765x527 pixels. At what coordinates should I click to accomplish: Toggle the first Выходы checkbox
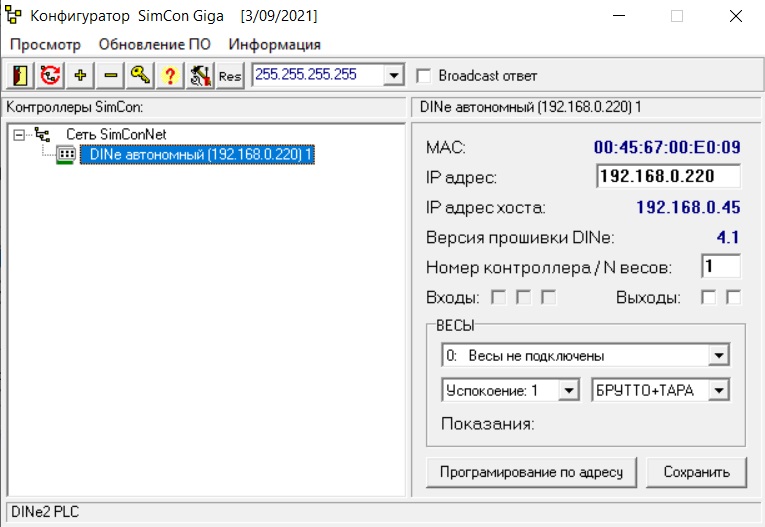coord(708,297)
